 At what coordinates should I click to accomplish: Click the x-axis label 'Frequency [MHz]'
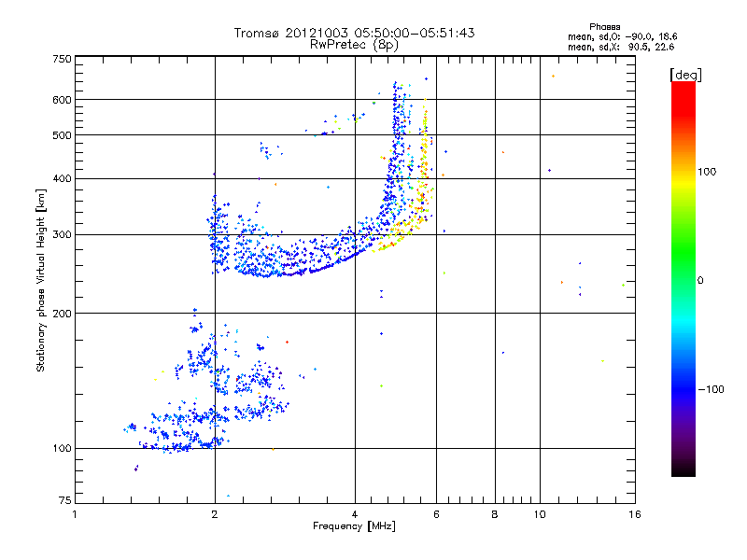coord(354,526)
